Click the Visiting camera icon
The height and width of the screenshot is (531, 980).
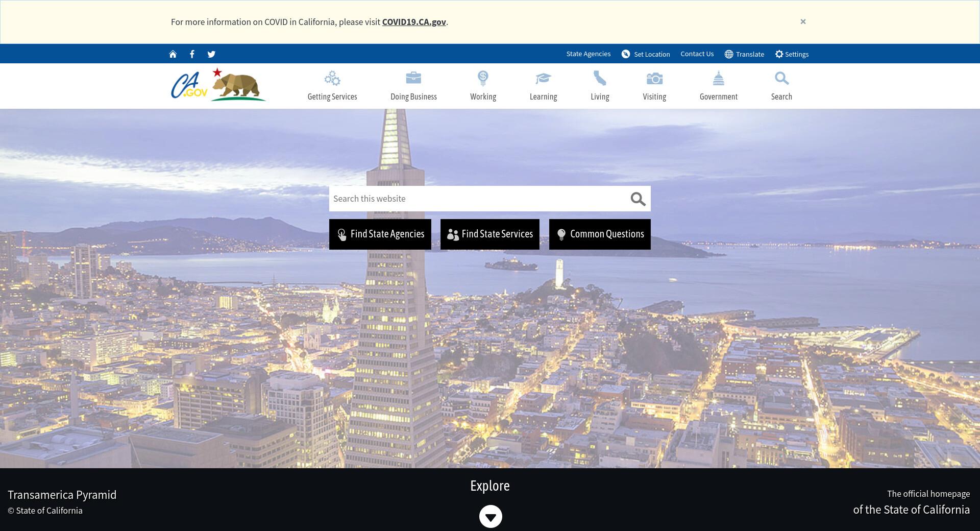click(654, 78)
